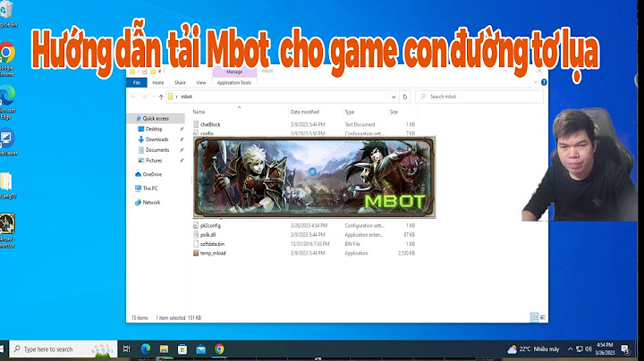Sort files by Date modified column
Screen dimensions: 644x361
point(305,112)
